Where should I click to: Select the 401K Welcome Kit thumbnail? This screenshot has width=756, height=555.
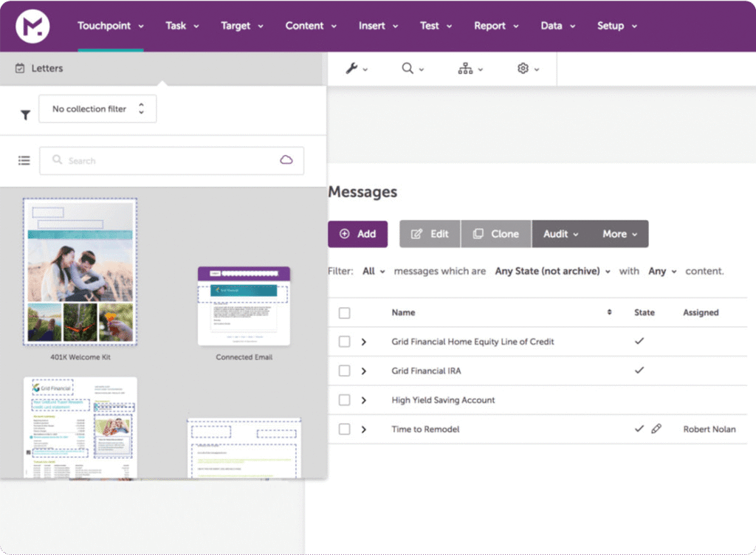pos(80,272)
